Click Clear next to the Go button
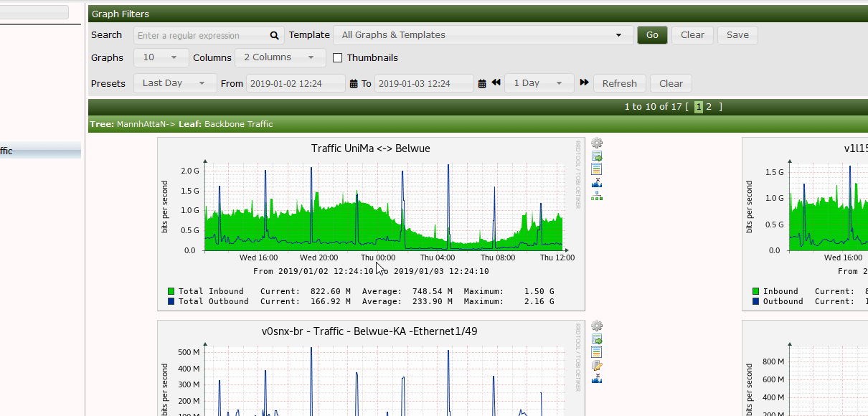The width and height of the screenshot is (868, 416). [x=692, y=35]
